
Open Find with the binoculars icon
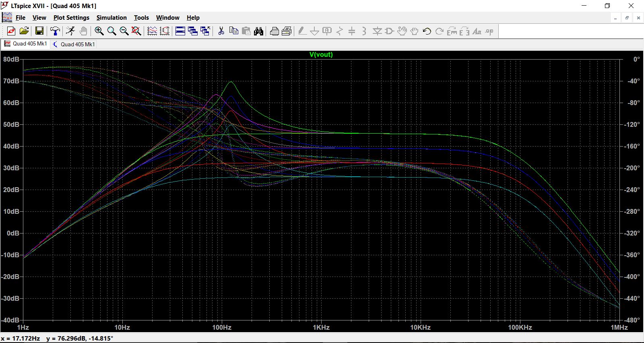tap(258, 31)
